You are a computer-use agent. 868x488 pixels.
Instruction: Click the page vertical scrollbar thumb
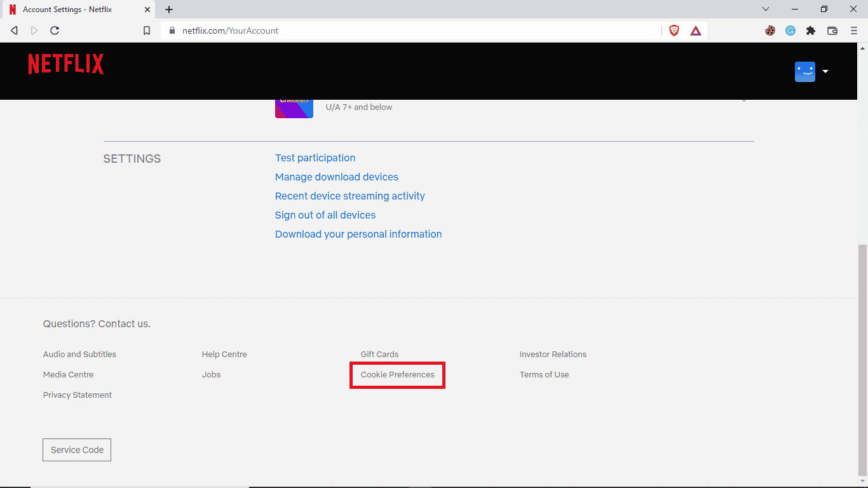pyautogui.click(x=862, y=360)
